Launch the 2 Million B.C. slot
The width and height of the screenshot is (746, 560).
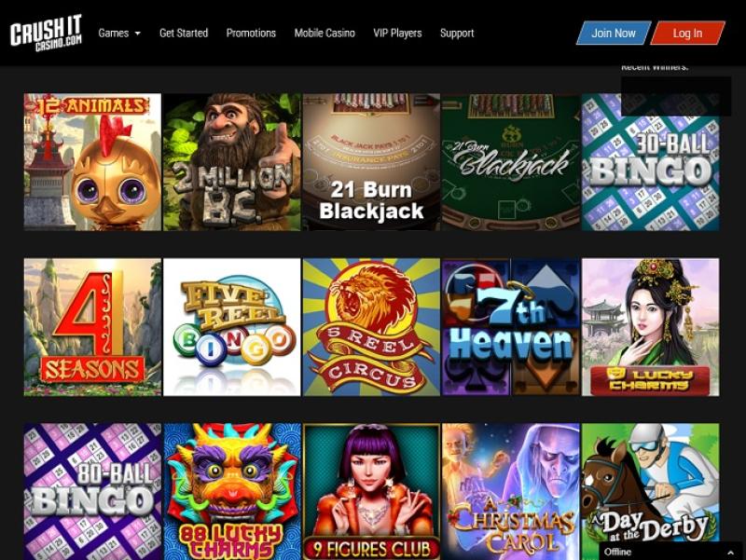click(x=231, y=162)
